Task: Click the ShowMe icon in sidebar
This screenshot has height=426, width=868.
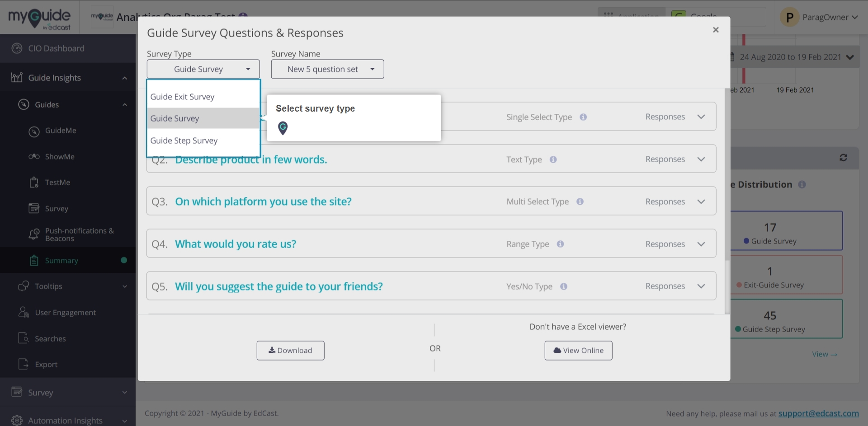Action: [34, 157]
